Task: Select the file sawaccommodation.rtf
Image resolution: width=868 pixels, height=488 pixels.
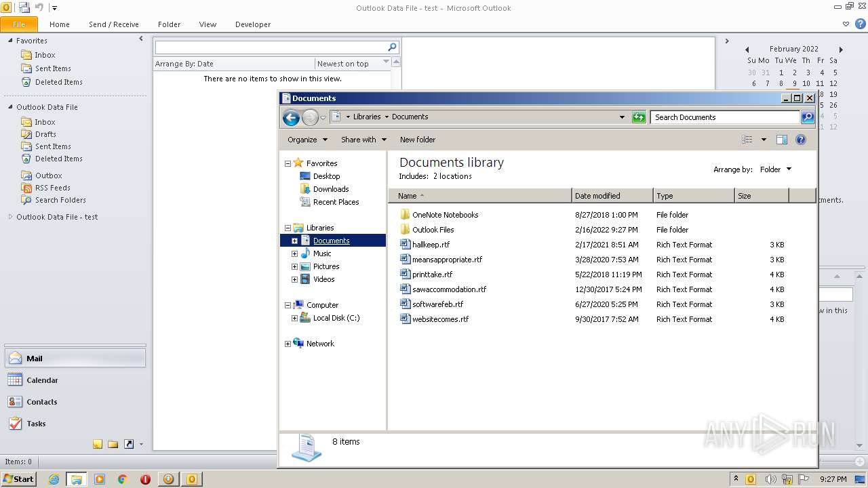Action: click(443, 289)
